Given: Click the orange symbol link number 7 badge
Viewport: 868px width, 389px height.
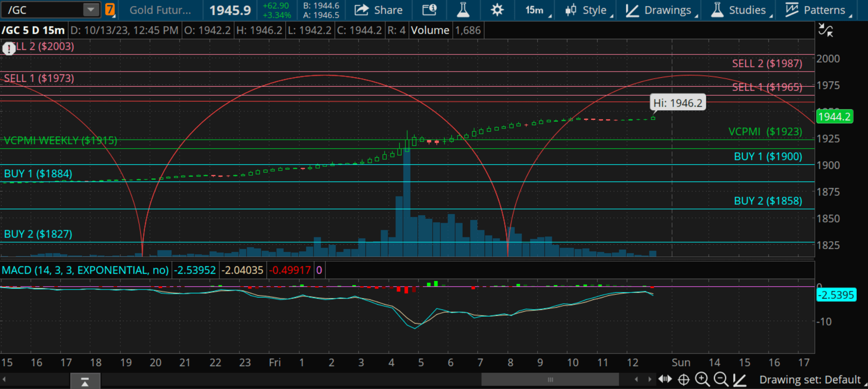Looking at the screenshot, I should pos(110,10).
